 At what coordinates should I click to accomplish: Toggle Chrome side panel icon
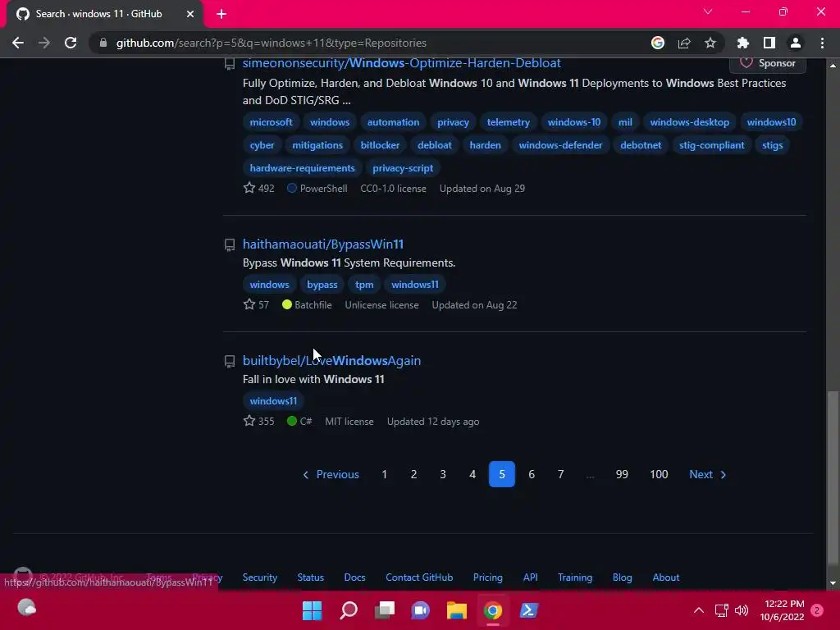[x=769, y=43]
